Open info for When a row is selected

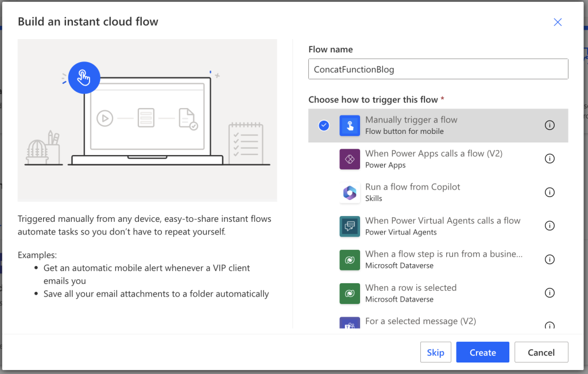(x=550, y=293)
